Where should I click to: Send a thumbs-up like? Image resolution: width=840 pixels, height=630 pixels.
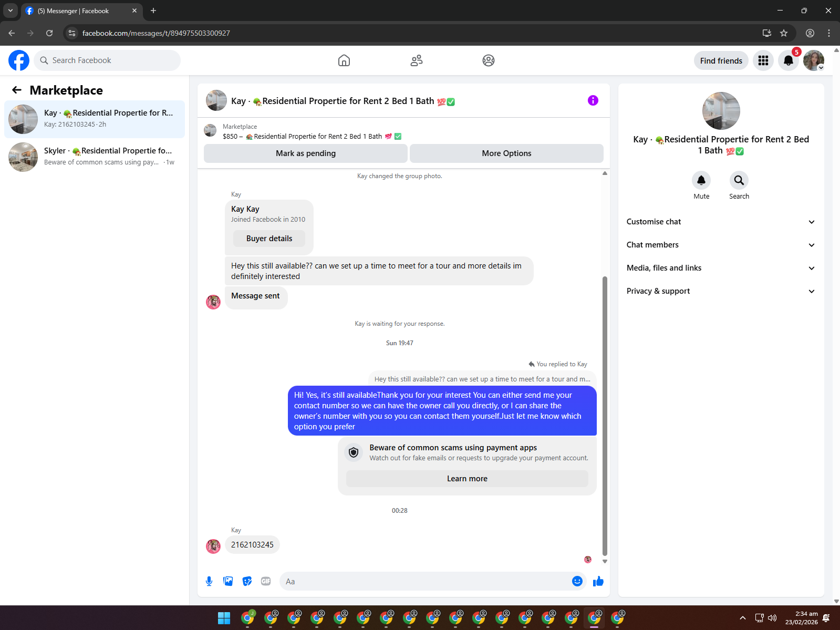[x=598, y=581]
